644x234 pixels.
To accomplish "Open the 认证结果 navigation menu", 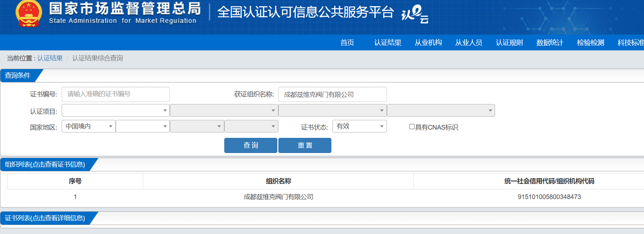I will [388, 42].
